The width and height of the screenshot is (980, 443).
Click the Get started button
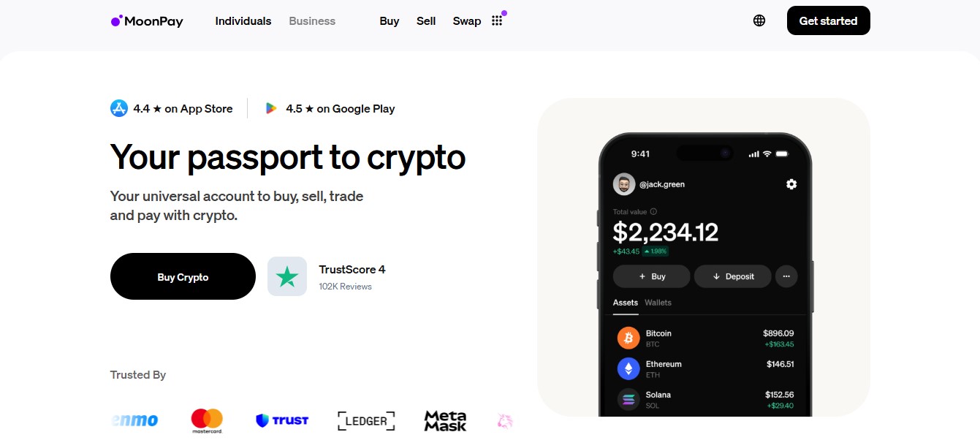(x=828, y=20)
